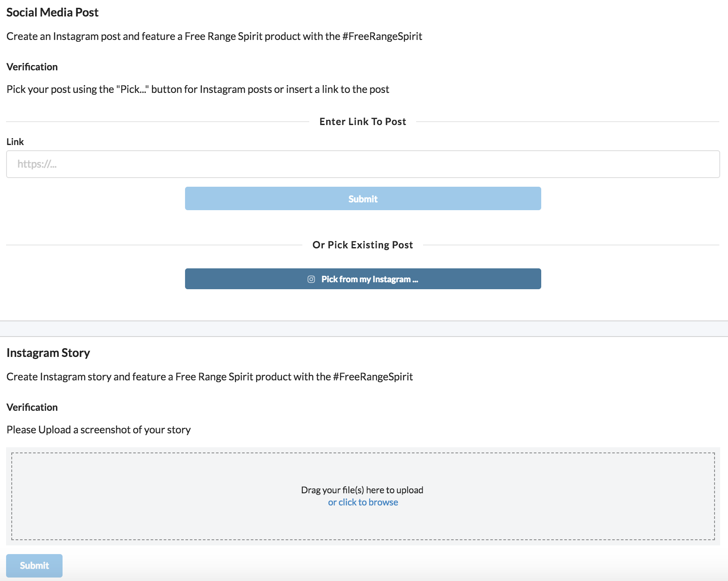The image size is (728, 581).
Task: Click the Instagram camera icon
Action: (x=311, y=279)
